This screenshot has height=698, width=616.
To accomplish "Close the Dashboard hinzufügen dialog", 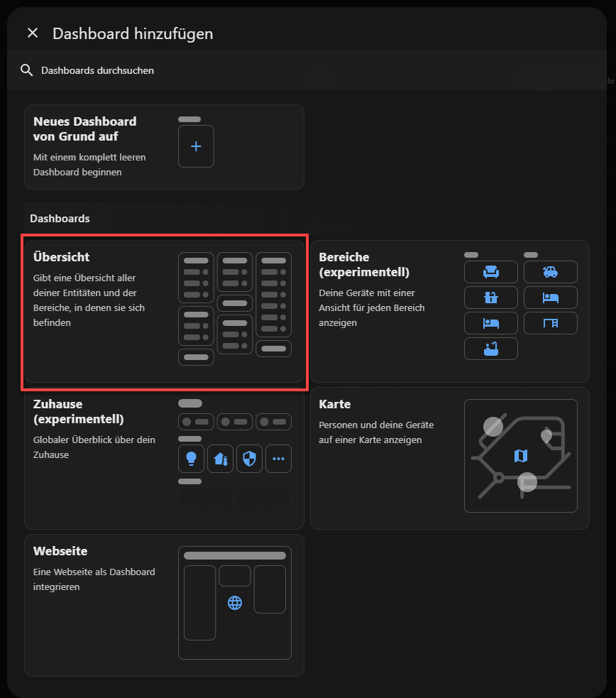I will pos(32,33).
